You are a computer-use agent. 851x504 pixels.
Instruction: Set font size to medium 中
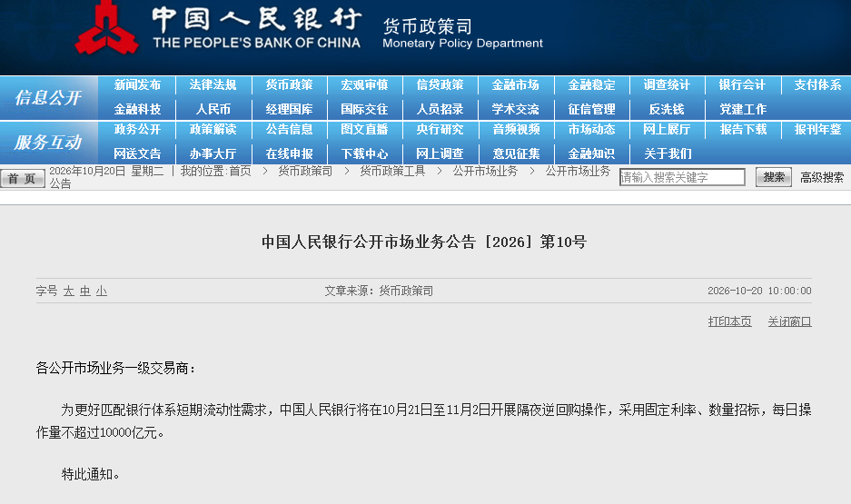[x=84, y=292]
